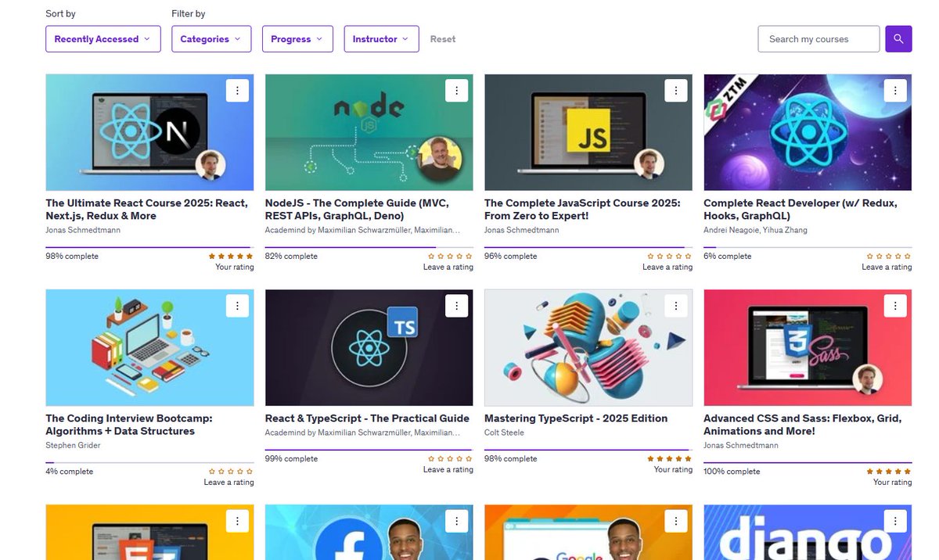Open options menu on React & TypeScript card
This screenshot has height=560, width=939.
point(456,306)
